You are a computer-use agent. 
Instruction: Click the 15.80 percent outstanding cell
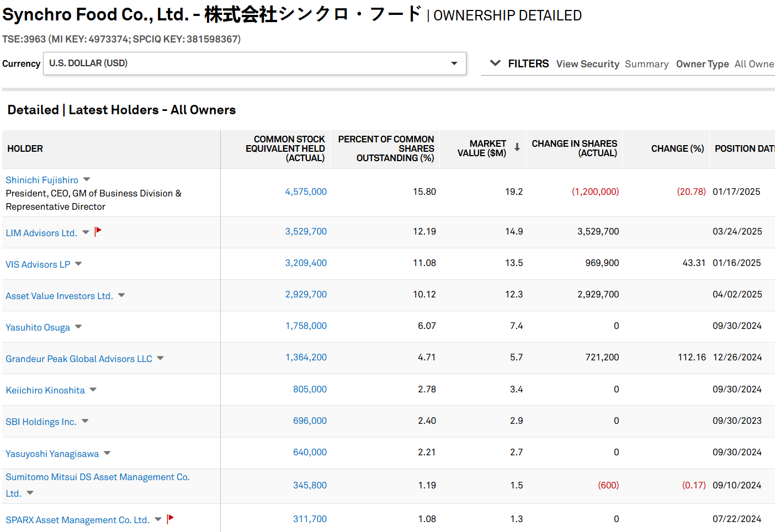(x=424, y=191)
